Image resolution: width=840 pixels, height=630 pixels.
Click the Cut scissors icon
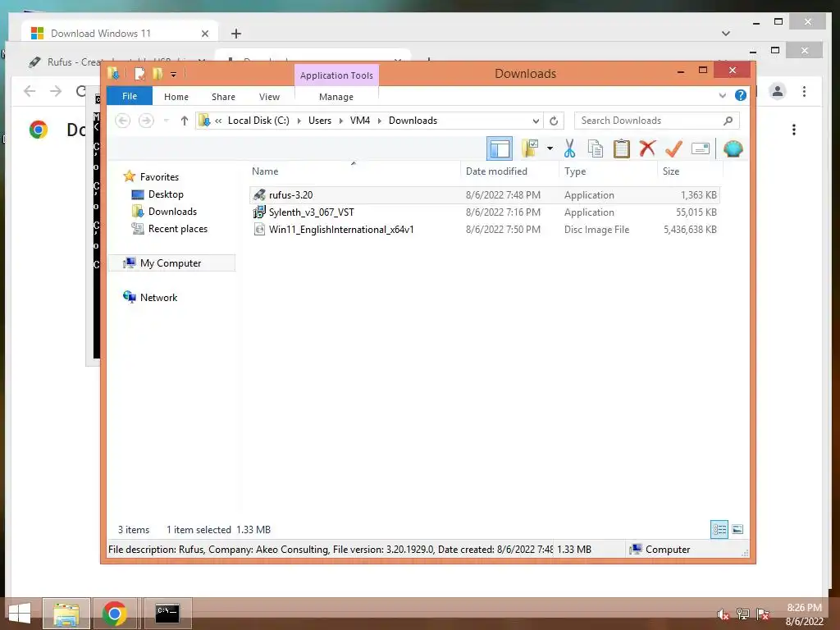coord(569,148)
